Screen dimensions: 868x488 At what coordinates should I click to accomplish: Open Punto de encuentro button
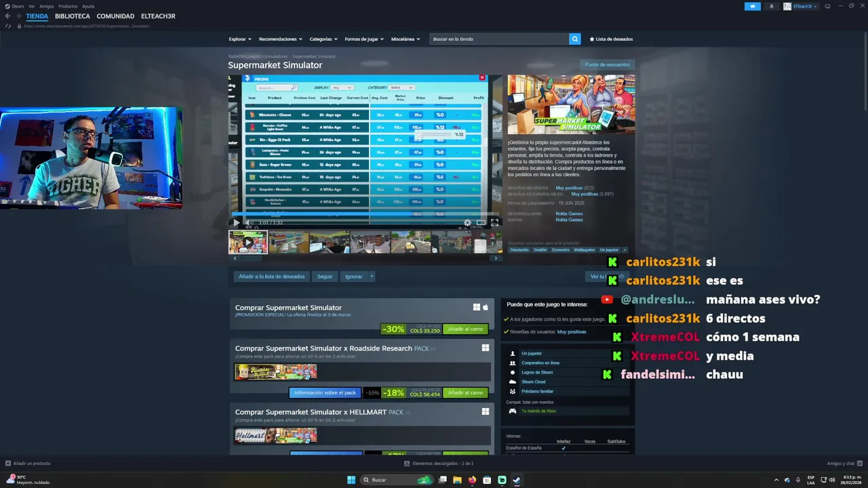click(x=608, y=64)
